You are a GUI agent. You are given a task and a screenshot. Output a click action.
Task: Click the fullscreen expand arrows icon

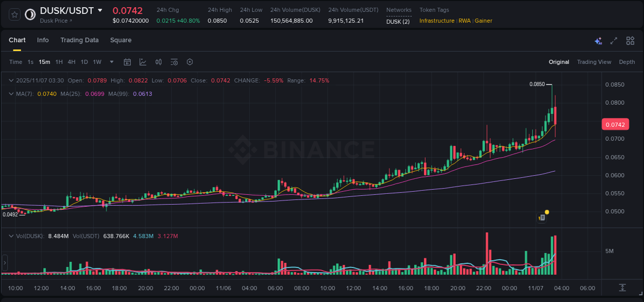[x=614, y=40]
